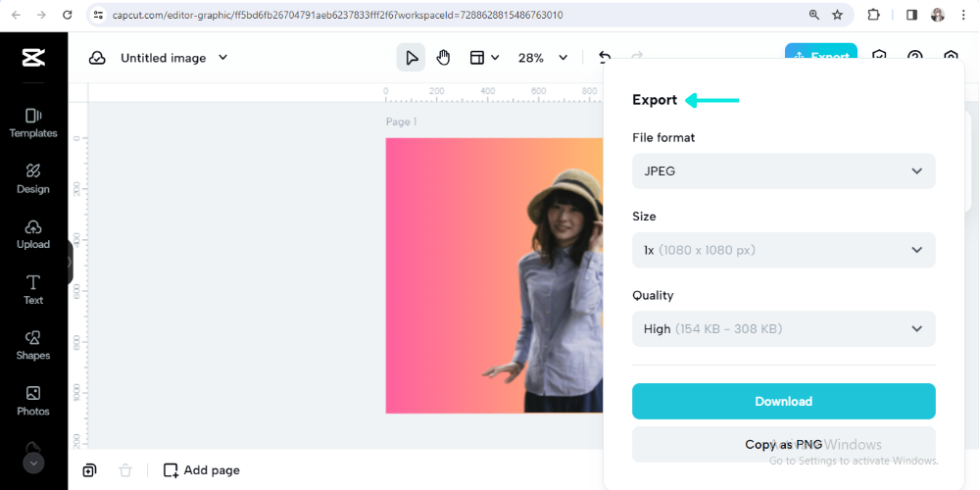Open the Size 1x dropdown

click(x=784, y=250)
